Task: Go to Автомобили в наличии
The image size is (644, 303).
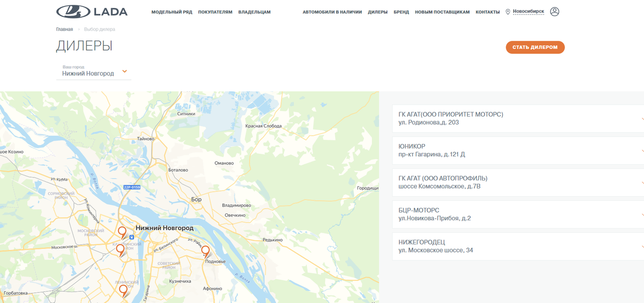Action: tap(332, 12)
